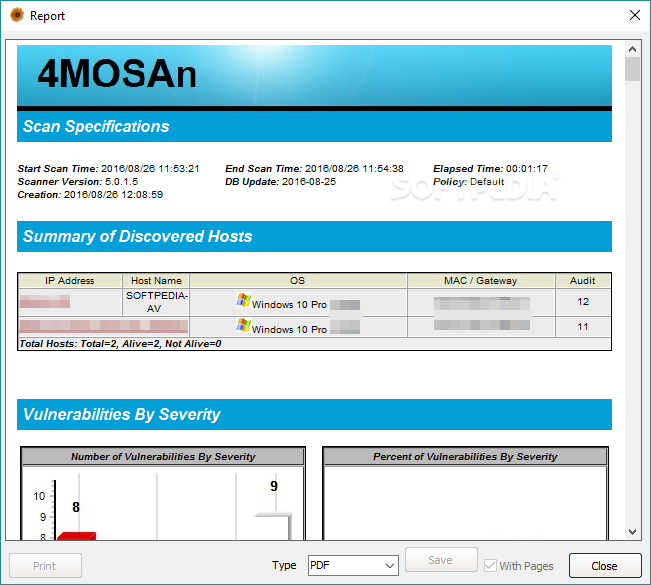
Task: Click the Total Hosts summary line
Action: (120, 344)
